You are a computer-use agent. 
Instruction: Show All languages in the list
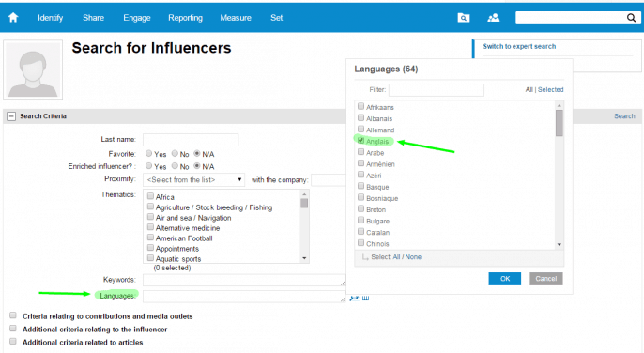click(x=529, y=89)
